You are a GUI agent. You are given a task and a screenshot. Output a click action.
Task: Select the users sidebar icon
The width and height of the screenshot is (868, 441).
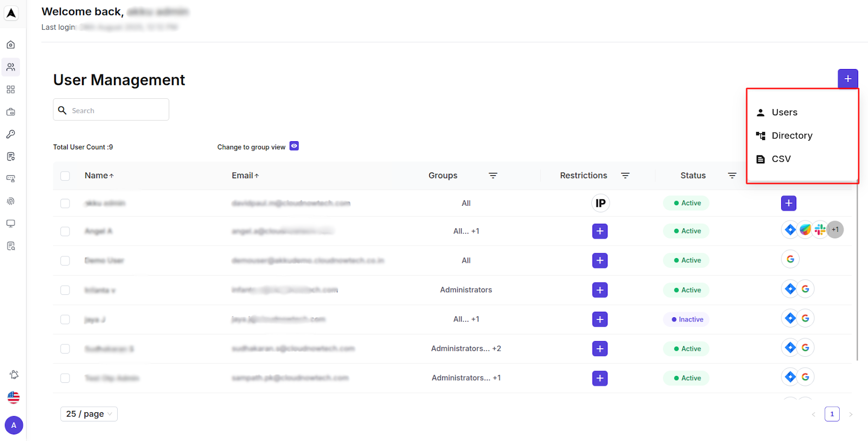pyautogui.click(x=11, y=67)
